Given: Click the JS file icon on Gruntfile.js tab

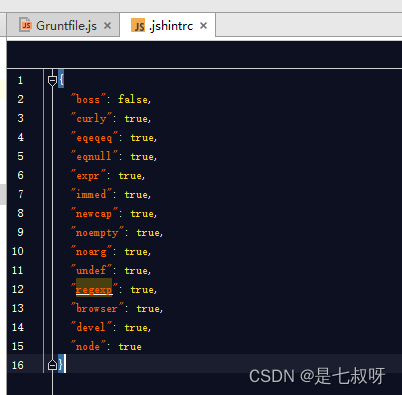Looking at the screenshot, I should pos(26,25).
